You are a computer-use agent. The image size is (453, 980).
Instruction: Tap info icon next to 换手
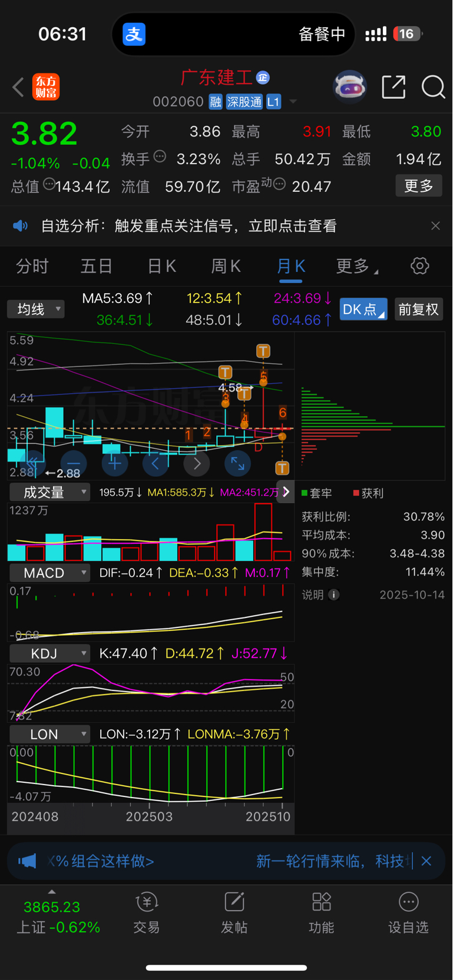tap(160, 157)
